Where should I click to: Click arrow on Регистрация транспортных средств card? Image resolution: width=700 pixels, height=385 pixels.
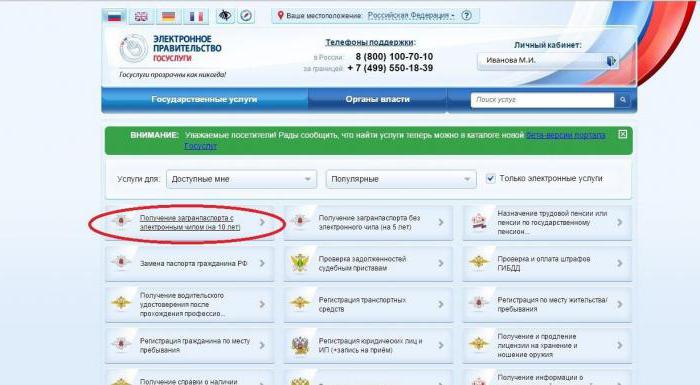441,305
